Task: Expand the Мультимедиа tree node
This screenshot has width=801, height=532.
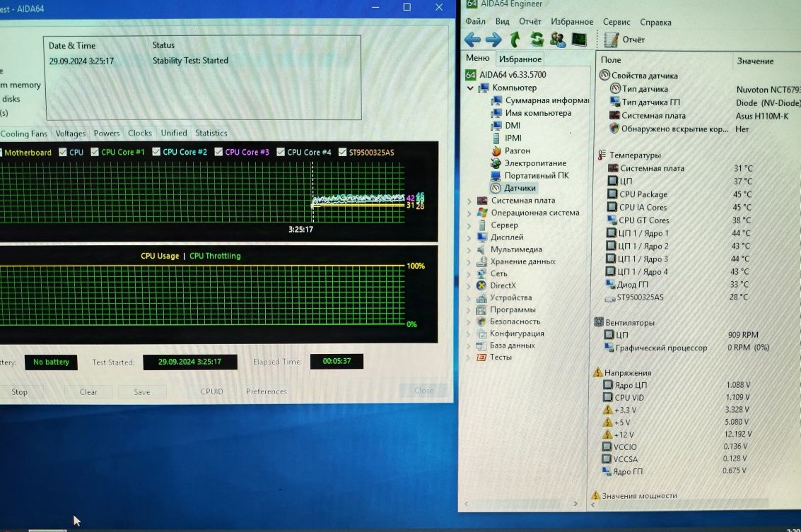Action: click(x=469, y=250)
